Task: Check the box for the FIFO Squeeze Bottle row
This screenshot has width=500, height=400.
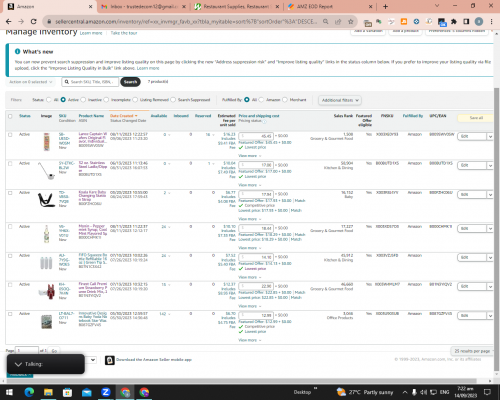Action: coord(10,256)
